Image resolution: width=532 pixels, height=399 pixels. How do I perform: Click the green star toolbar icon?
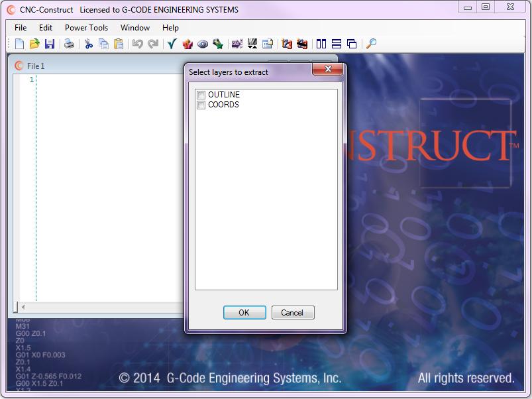coord(218,44)
